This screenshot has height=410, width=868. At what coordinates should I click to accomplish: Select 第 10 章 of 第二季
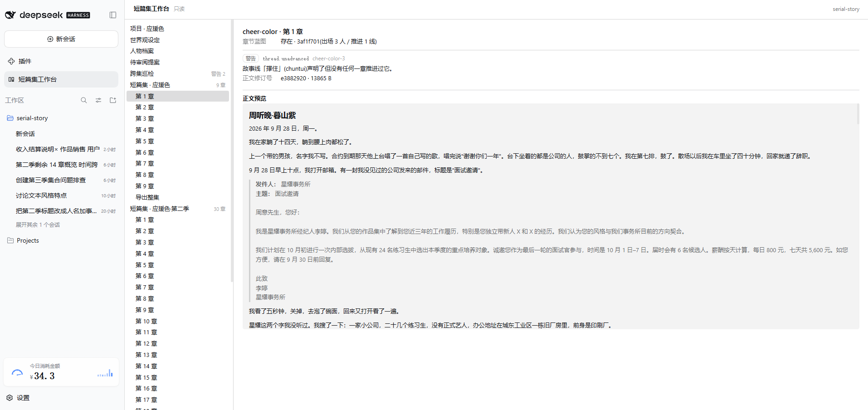click(x=178, y=321)
